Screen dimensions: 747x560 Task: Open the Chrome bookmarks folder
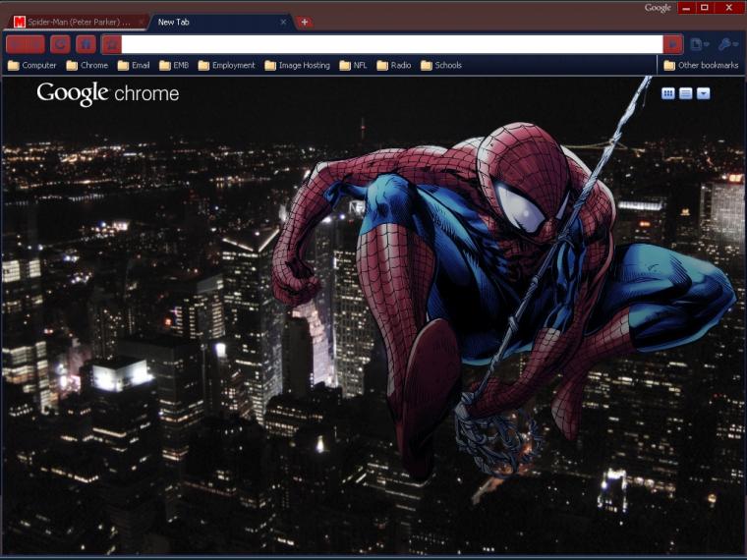87,65
